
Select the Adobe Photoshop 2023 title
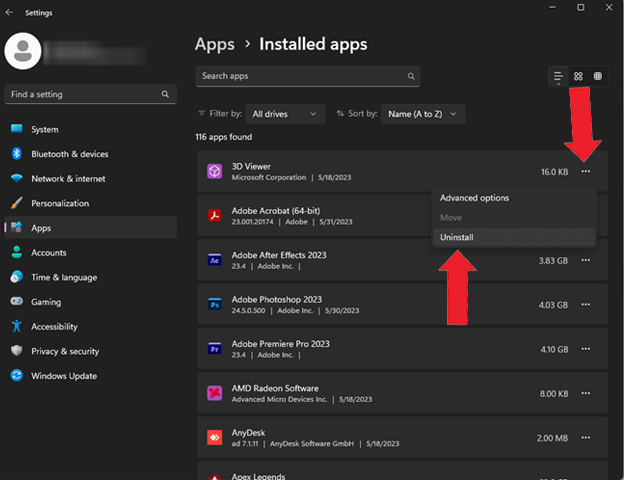pyautogui.click(x=277, y=299)
